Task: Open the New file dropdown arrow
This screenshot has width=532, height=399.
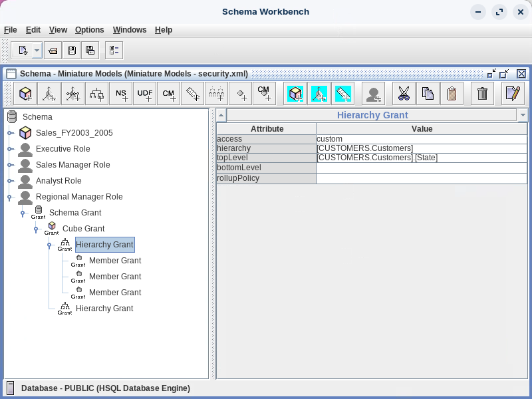Action: coord(37,50)
